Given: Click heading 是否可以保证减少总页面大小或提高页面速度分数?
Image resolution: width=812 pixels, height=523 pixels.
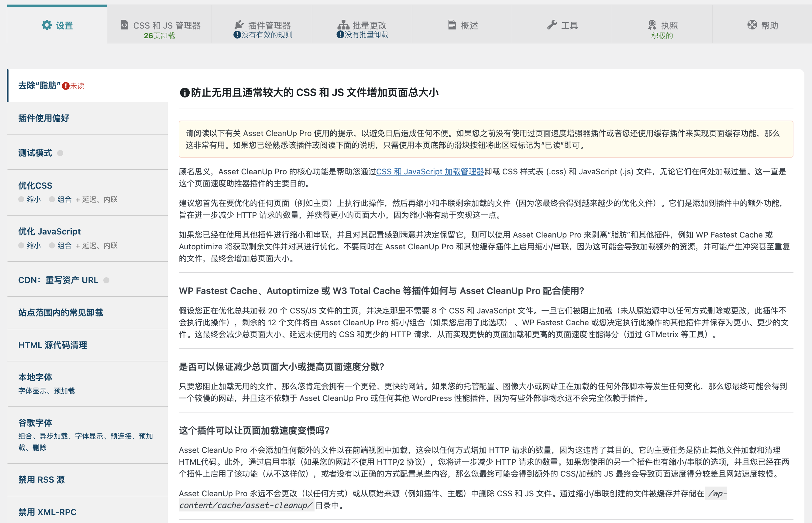Looking at the screenshot, I should [x=281, y=367].
